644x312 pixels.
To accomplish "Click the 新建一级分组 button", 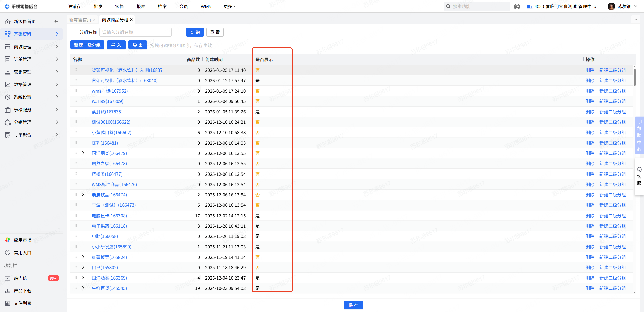I will (x=87, y=45).
